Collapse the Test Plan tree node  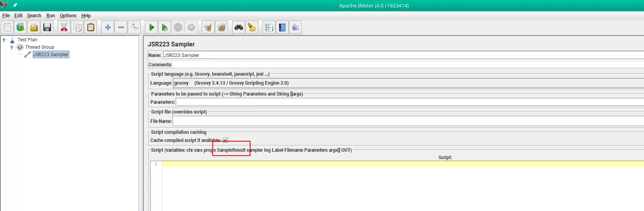[4, 40]
